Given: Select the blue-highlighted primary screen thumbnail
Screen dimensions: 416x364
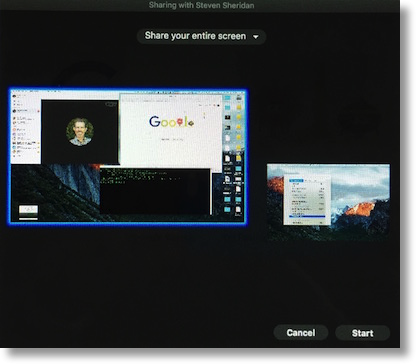Looking at the screenshot, I should point(128,156).
